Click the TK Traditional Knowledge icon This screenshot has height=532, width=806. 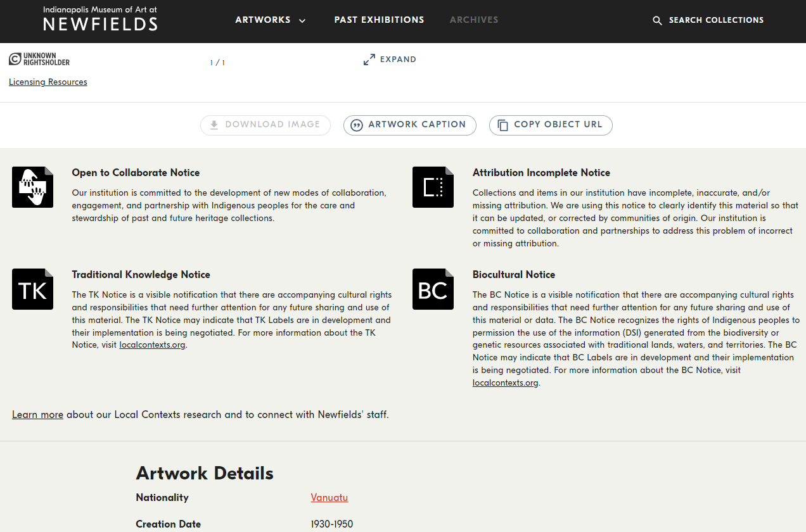coord(32,289)
